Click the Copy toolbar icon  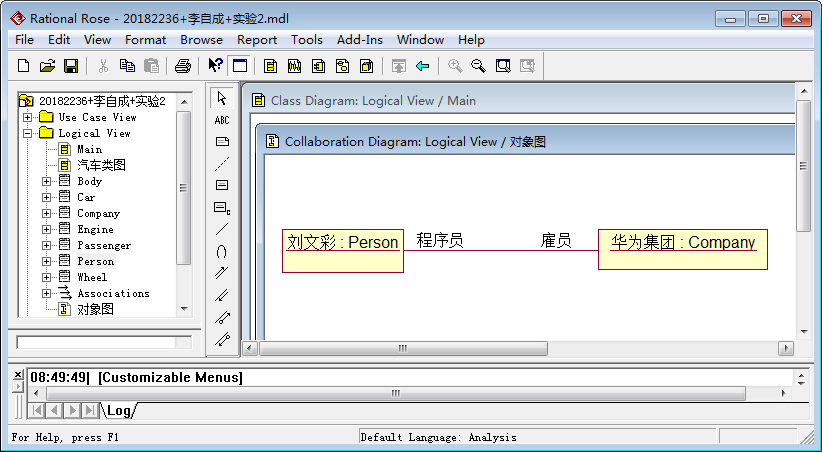127,66
